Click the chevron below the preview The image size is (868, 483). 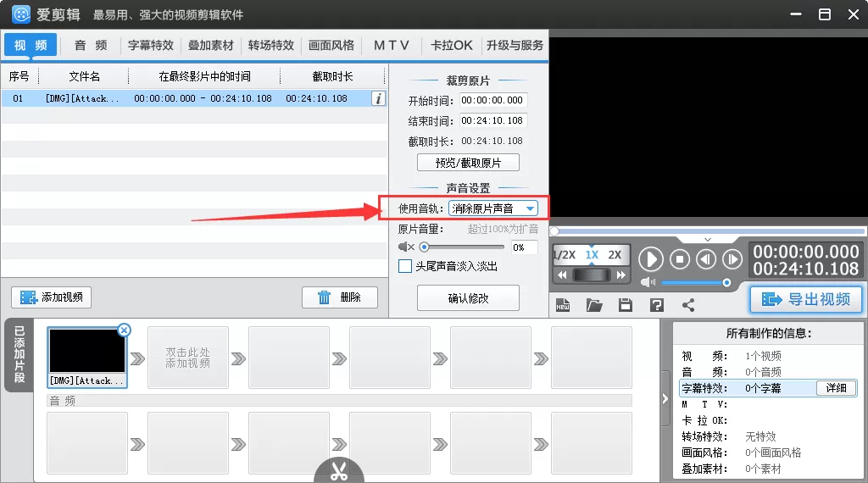[708, 240]
